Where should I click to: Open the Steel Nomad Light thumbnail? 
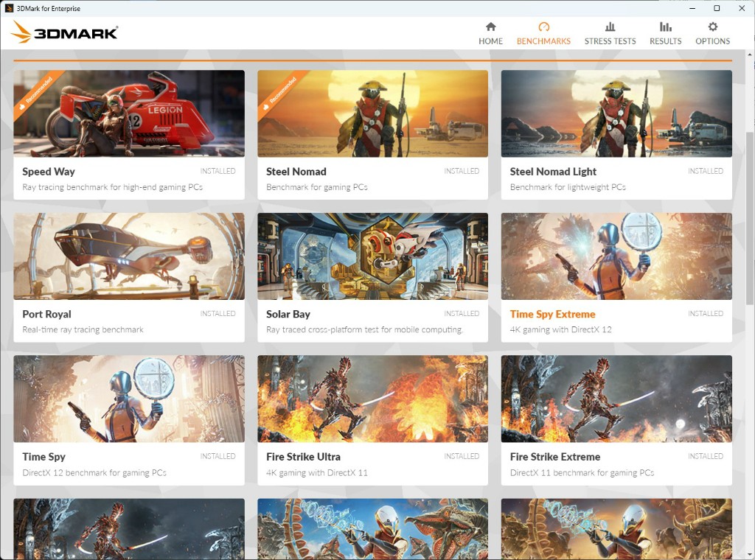click(616, 113)
